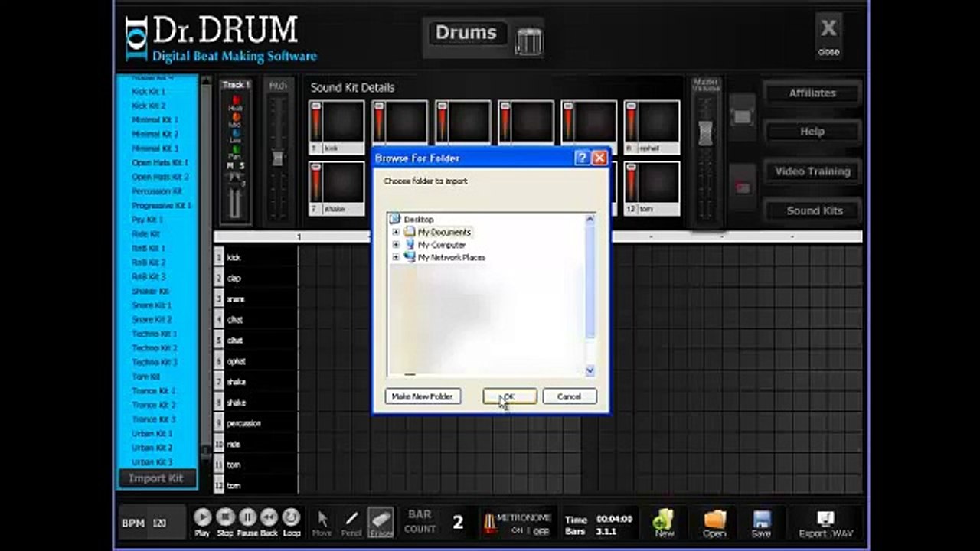The image size is (980, 551).
Task: Click the Export .WAV icon
Action: pos(825,523)
